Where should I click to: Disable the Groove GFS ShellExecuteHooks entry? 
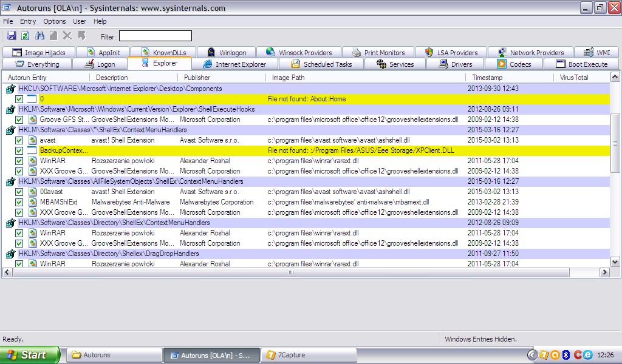(x=19, y=120)
